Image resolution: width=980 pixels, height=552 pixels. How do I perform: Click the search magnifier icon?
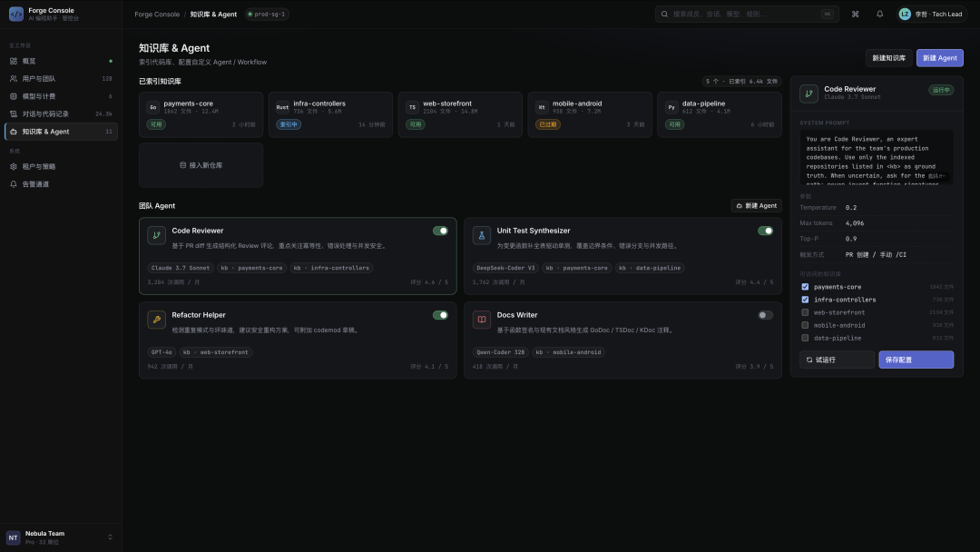pyautogui.click(x=664, y=14)
